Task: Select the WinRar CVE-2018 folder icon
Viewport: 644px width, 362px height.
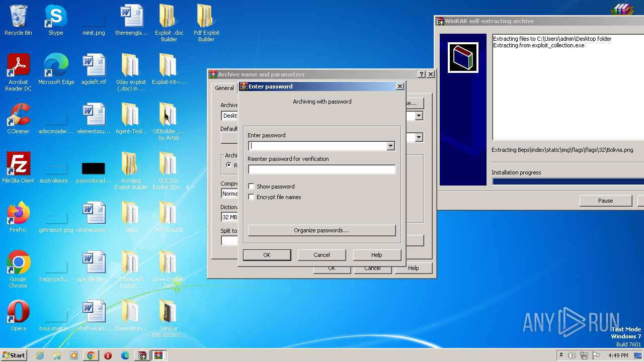Action: pos(169,319)
